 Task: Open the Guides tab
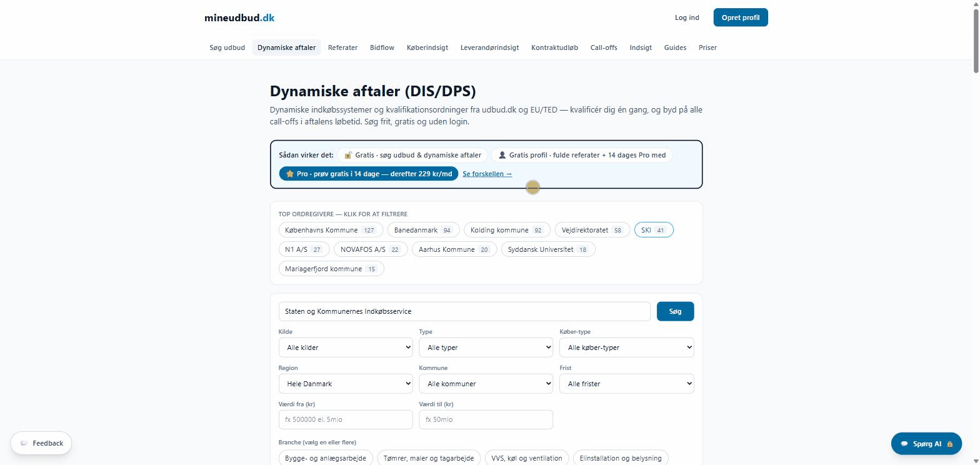click(675, 47)
